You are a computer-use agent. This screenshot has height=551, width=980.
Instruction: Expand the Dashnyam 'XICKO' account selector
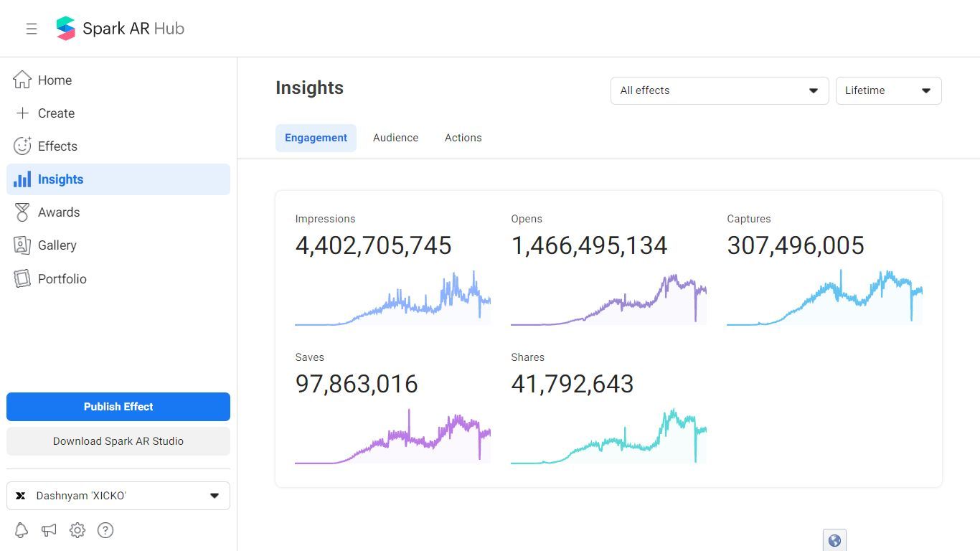[118, 496]
